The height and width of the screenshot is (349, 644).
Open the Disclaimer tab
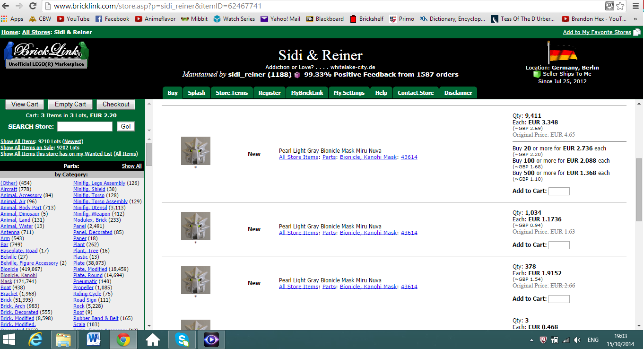[x=458, y=93]
